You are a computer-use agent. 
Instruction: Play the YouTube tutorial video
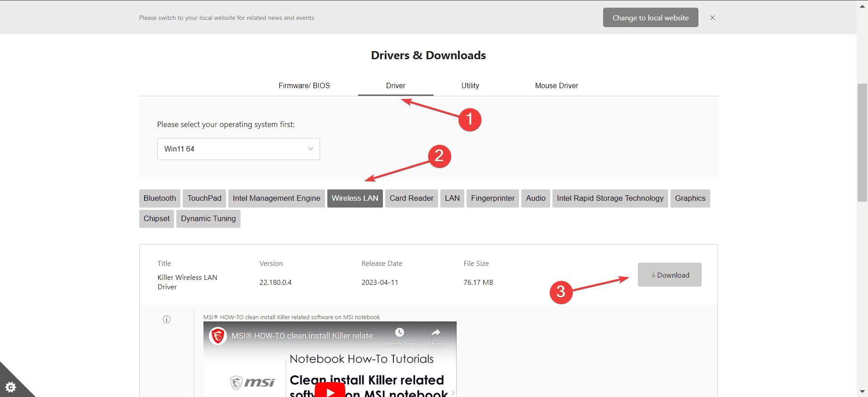coord(330,391)
